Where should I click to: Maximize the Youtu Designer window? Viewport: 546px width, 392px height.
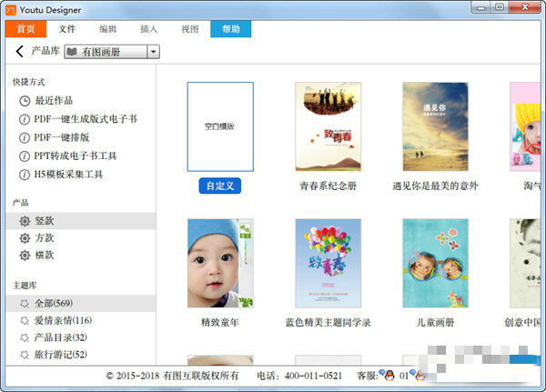tap(500, 7)
